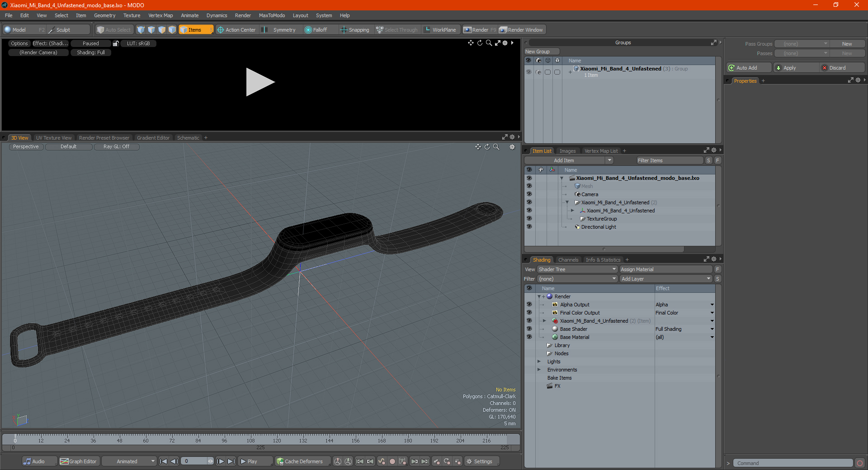The image size is (868, 470).
Task: Click zoom icon in 3D viewport
Action: pyautogui.click(x=496, y=147)
